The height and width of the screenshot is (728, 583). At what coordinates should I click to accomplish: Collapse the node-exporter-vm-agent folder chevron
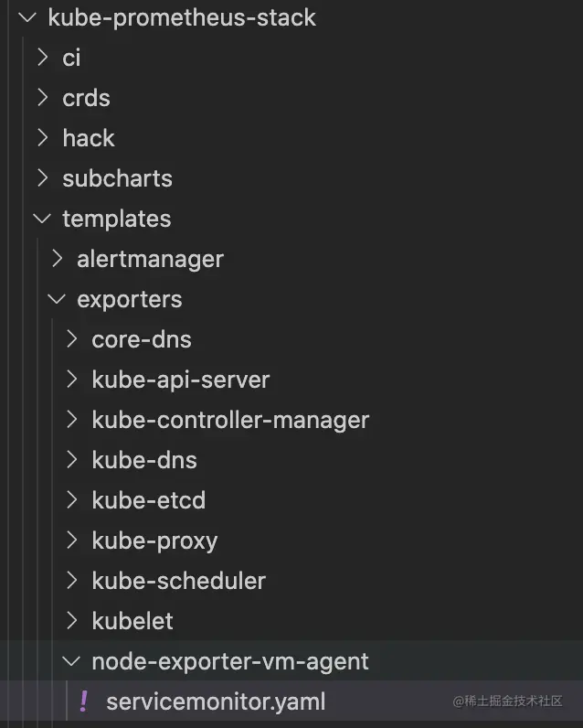click(71, 661)
